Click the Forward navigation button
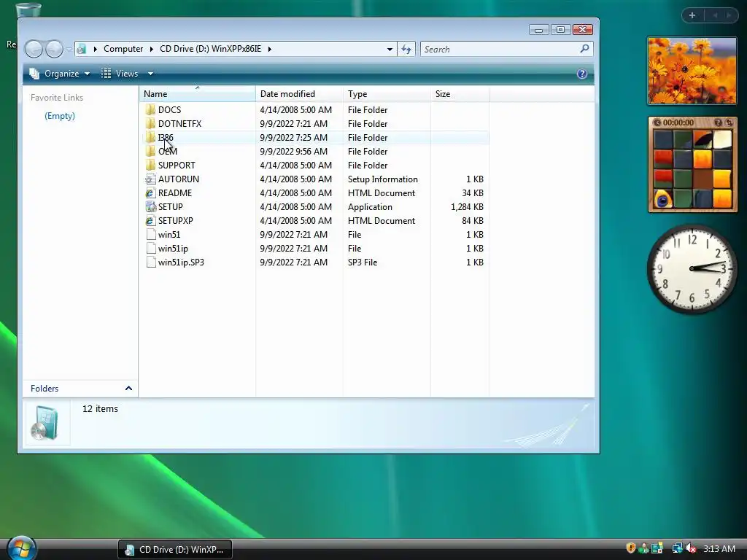 point(54,49)
